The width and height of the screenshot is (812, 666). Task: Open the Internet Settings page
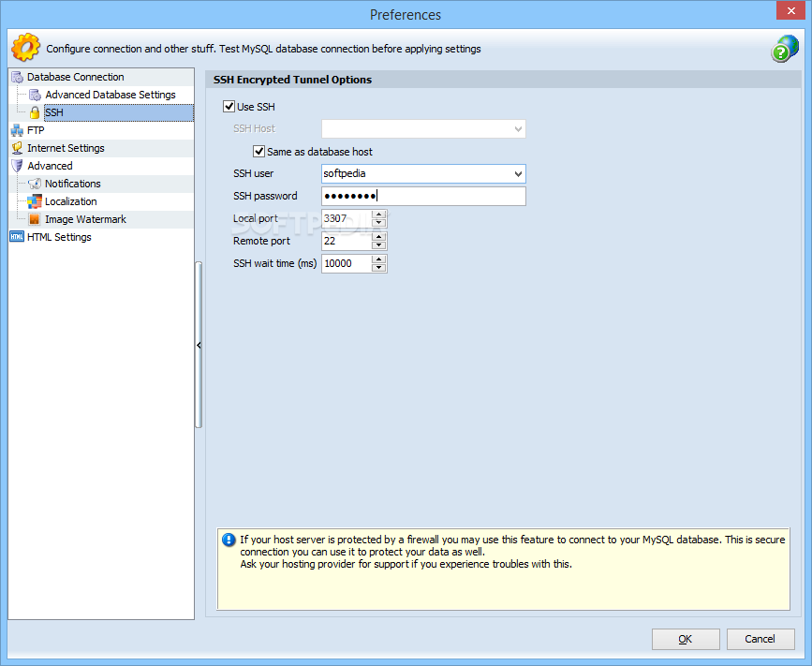tap(66, 148)
